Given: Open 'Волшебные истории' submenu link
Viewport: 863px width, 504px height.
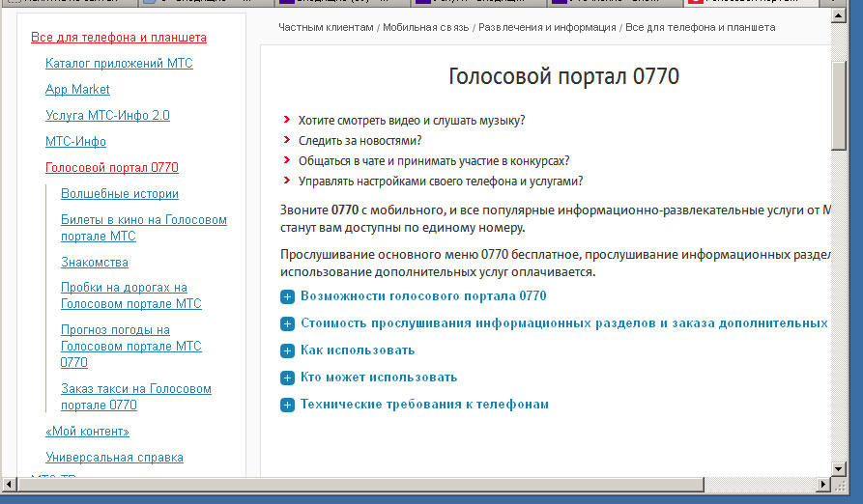Looking at the screenshot, I should 120,193.
